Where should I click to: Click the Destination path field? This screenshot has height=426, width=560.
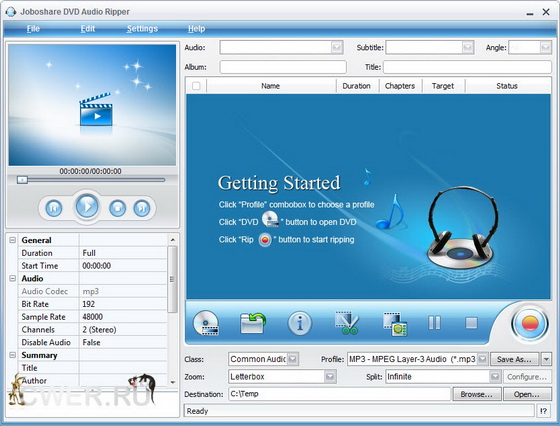pos(339,394)
